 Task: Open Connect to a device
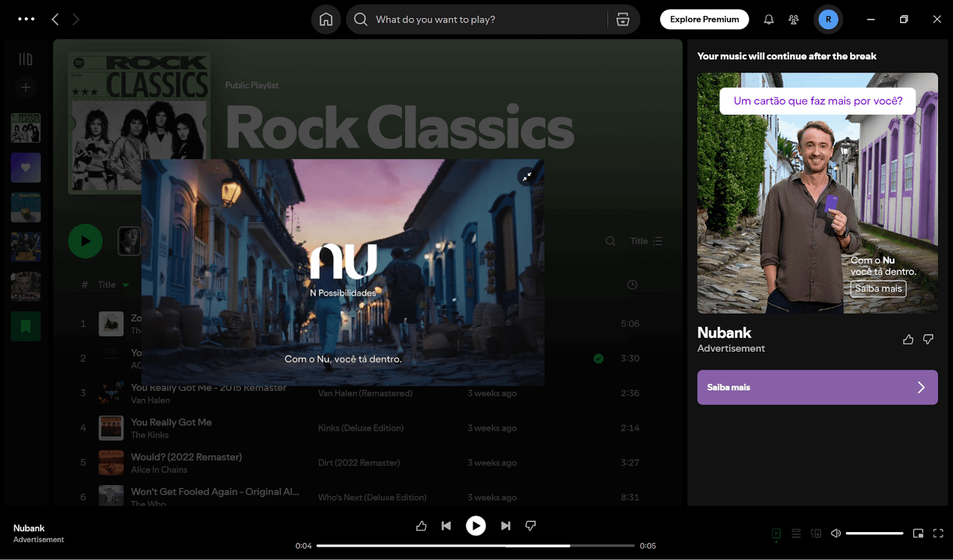click(x=816, y=533)
